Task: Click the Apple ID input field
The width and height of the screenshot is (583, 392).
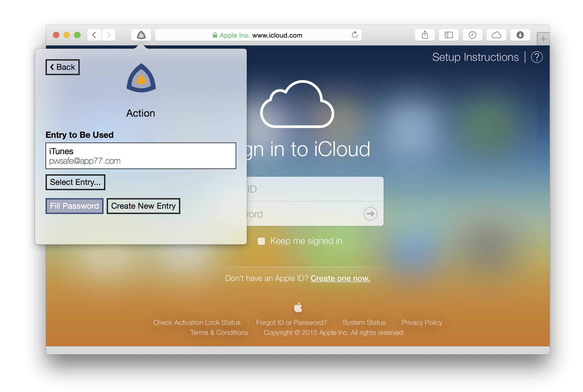Action: pos(315,189)
